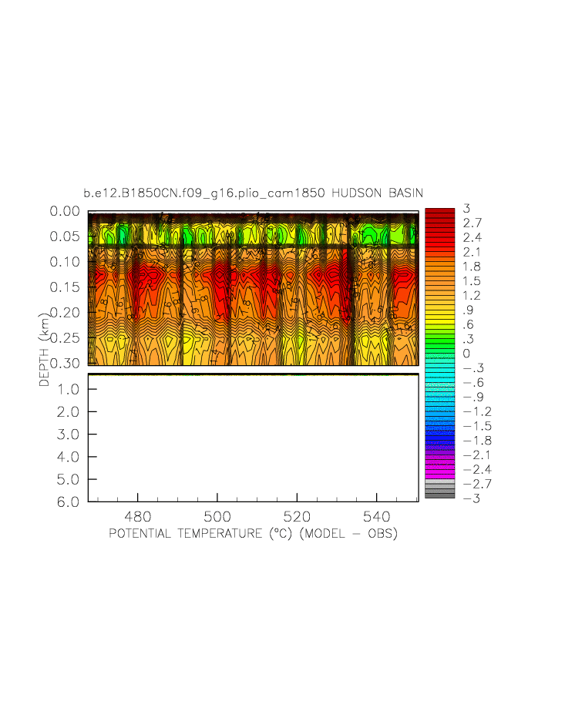Click the gray band at colorbar bottom
The image size is (565, 728).
(x=439, y=491)
